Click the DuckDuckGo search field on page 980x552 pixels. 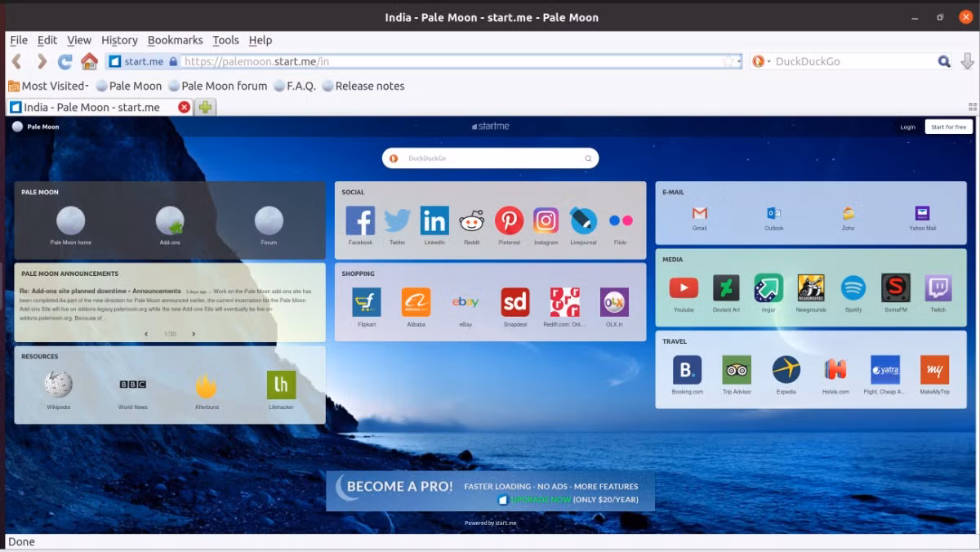click(x=490, y=158)
